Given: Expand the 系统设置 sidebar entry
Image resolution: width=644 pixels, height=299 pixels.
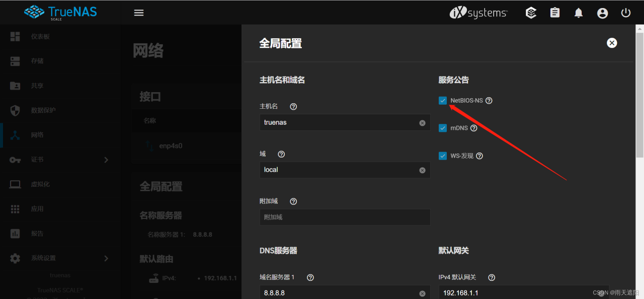Looking at the screenshot, I should (42, 258).
